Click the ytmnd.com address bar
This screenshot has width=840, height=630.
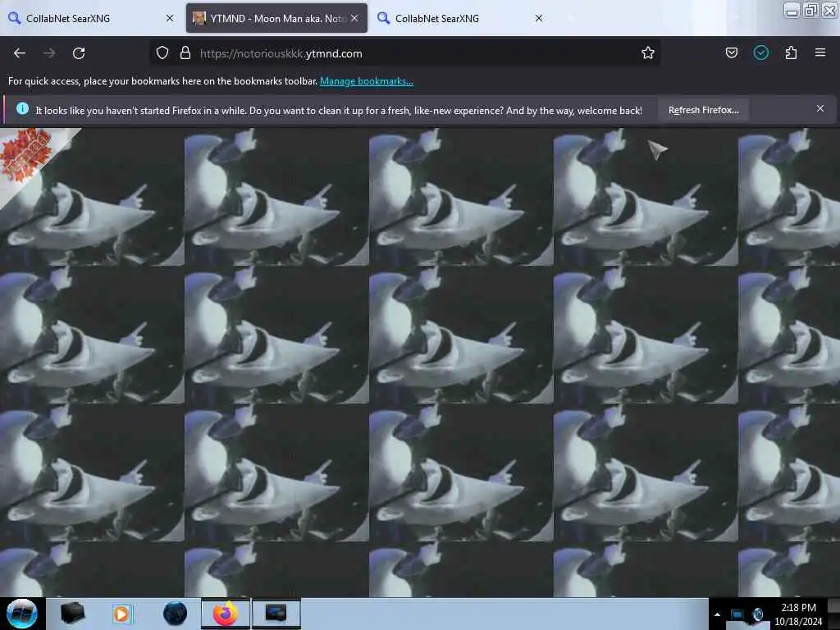point(404,53)
